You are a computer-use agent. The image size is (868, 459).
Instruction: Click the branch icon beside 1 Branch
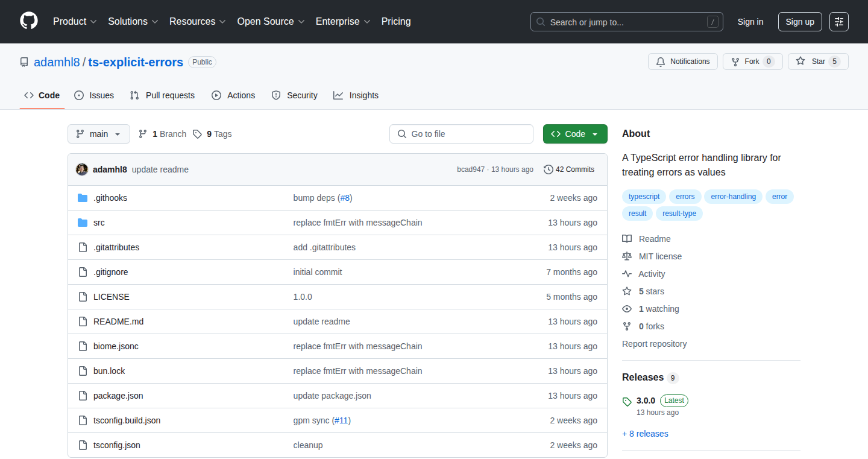point(143,134)
